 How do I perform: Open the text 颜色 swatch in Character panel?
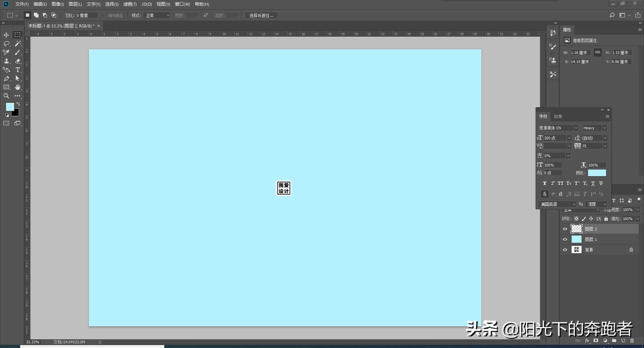pyautogui.click(x=597, y=173)
